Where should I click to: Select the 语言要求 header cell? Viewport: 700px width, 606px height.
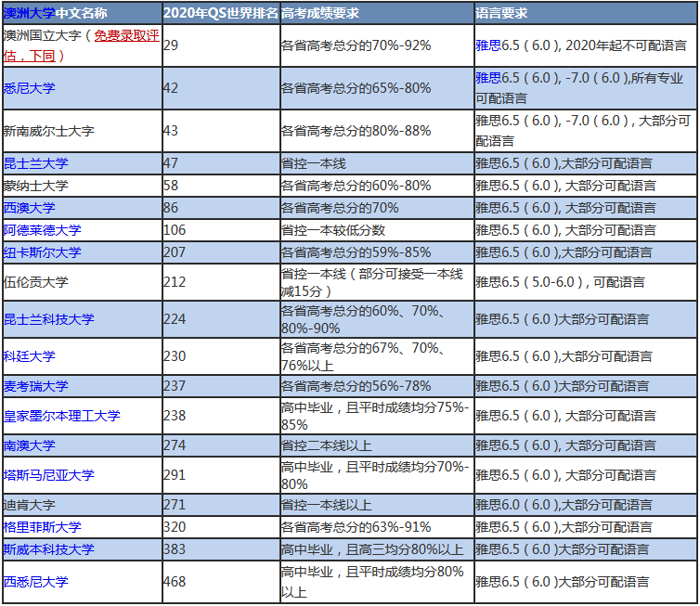(585, 13)
